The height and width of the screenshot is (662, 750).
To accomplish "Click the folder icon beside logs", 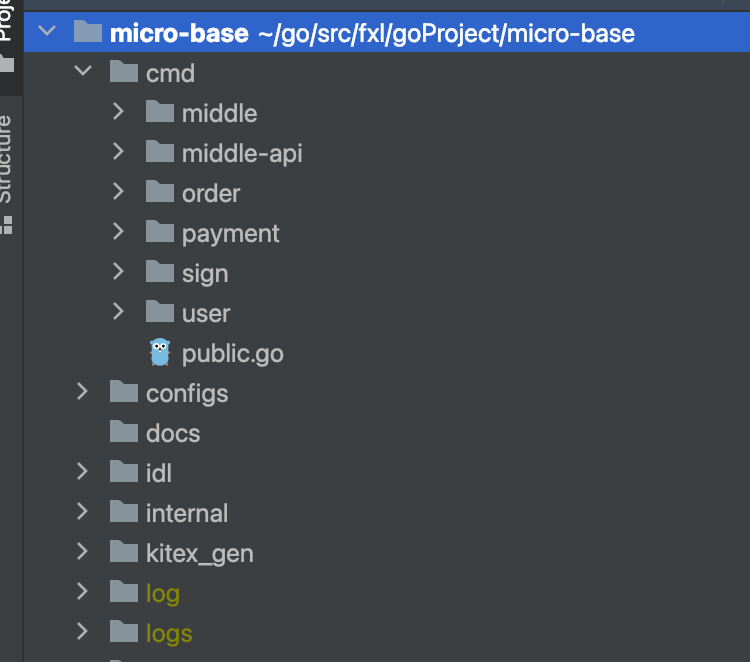I will [x=124, y=632].
